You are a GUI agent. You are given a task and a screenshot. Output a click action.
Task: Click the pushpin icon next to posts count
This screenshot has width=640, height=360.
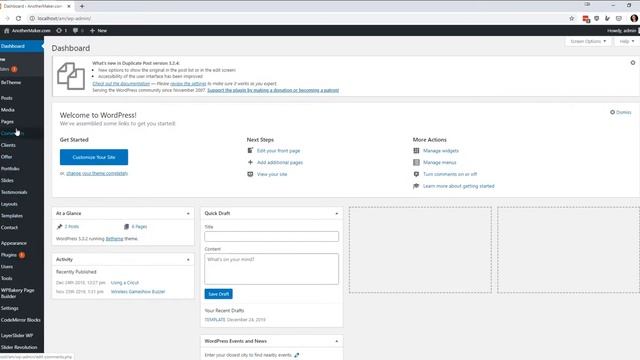60,227
